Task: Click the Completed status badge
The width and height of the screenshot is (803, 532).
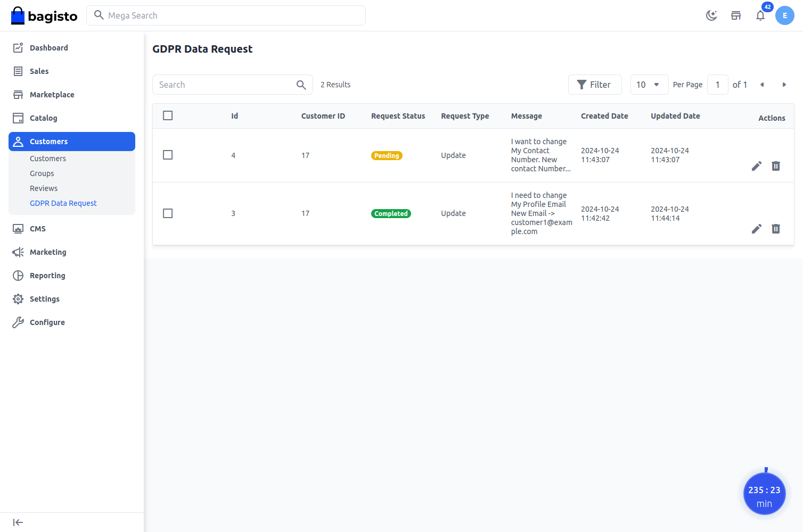Action: (391, 213)
